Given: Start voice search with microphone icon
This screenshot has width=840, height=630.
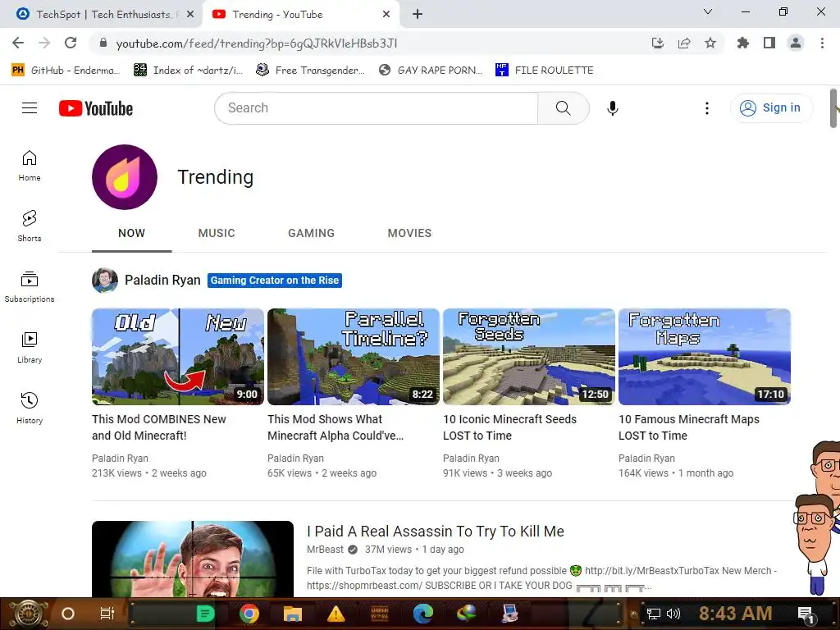Looking at the screenshot, I should click(x=612, y=108).
